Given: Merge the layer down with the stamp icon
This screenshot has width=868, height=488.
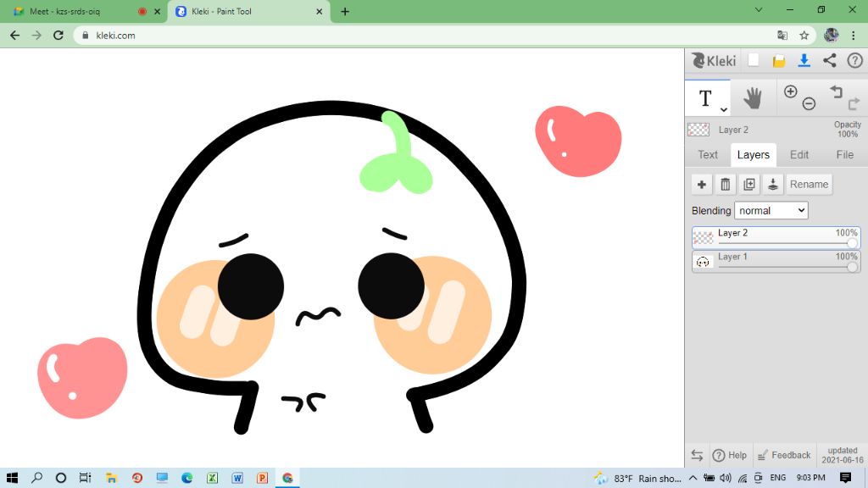Looking at the screenshot, I should pos(773,184).
